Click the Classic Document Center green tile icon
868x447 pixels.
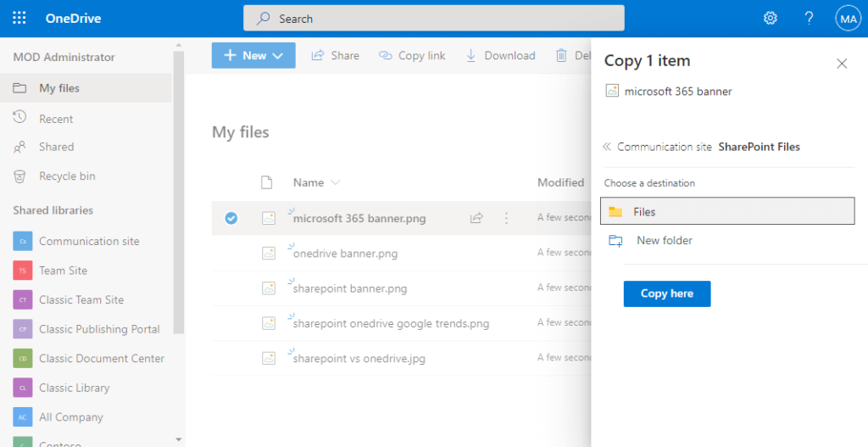23,359
